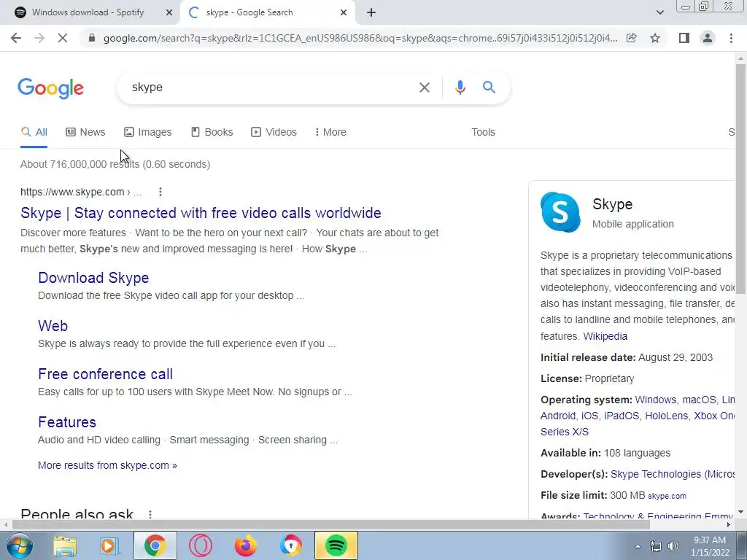Open the Skype Technologies developer link
747x560 pixels.
673,474
